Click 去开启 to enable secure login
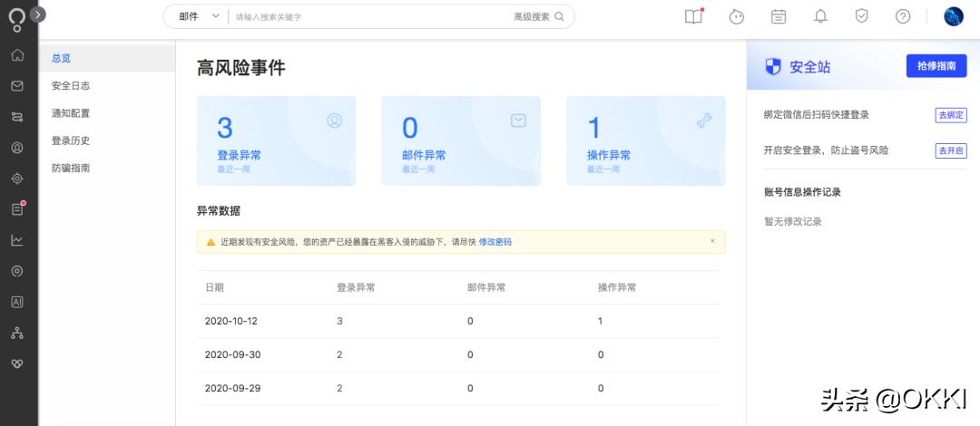Viewport: 980px width, 426px height. pyautogui.click(x=951, y=150)
